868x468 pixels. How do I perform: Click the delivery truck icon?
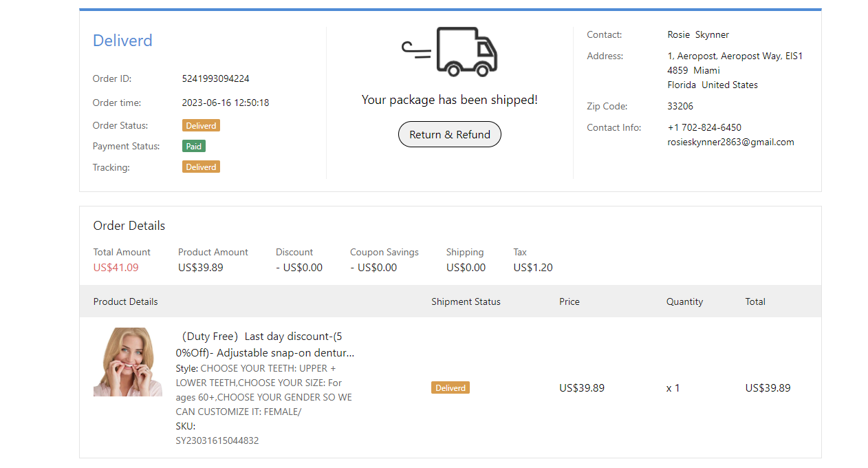click(450, 52)
